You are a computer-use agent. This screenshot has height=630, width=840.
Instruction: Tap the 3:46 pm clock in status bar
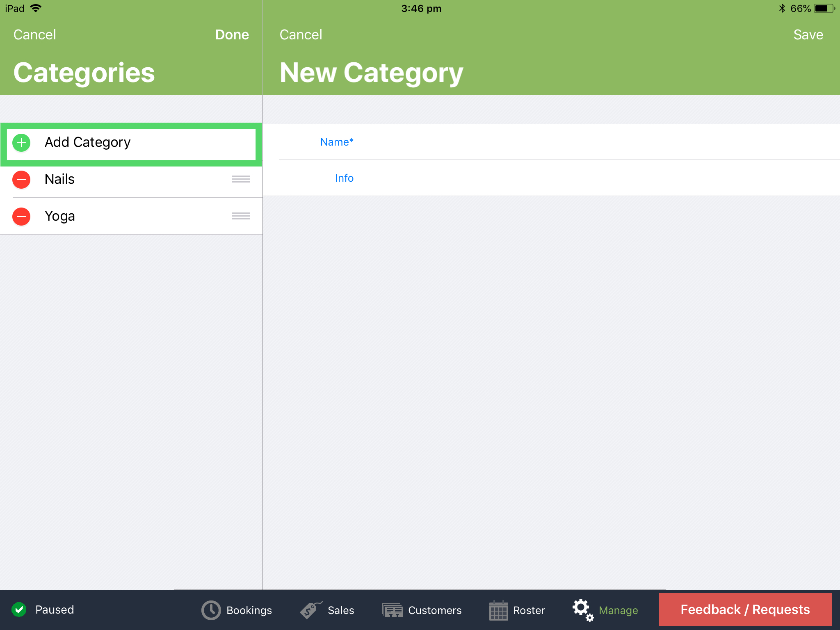(x=421, y=8)
